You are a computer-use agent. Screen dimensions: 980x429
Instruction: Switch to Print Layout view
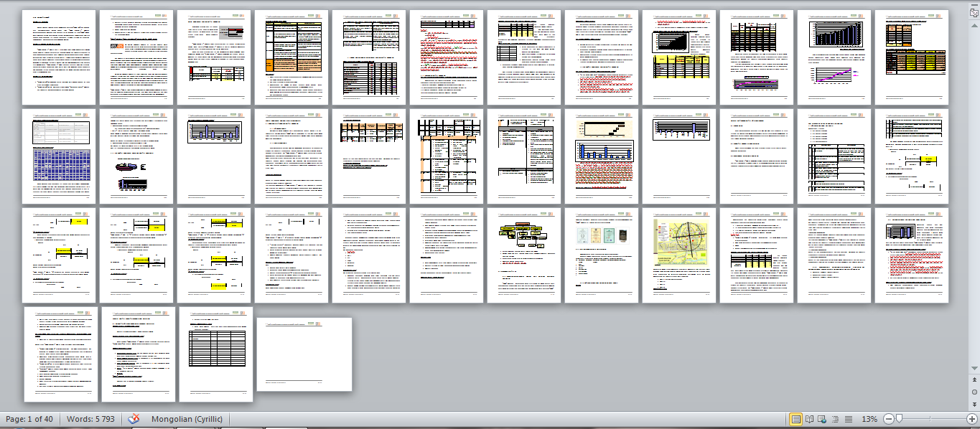click(795, 419)
